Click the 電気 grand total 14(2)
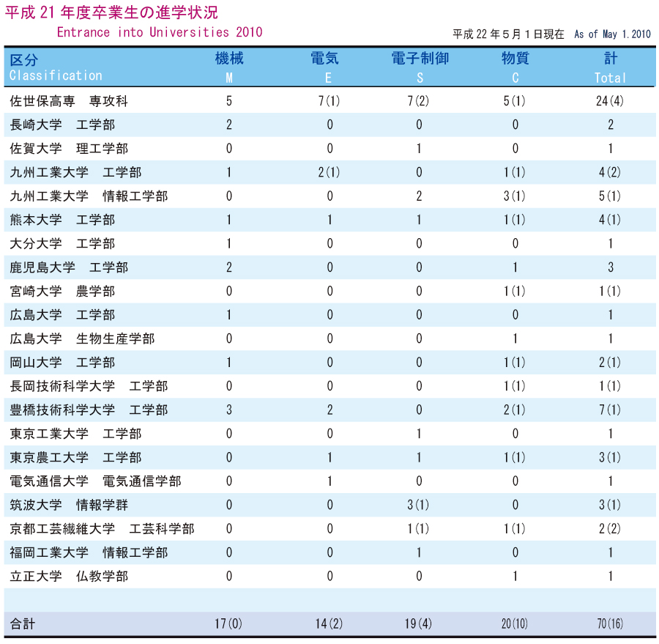Screen dimensions: 659x644 [x=329, y=623]
